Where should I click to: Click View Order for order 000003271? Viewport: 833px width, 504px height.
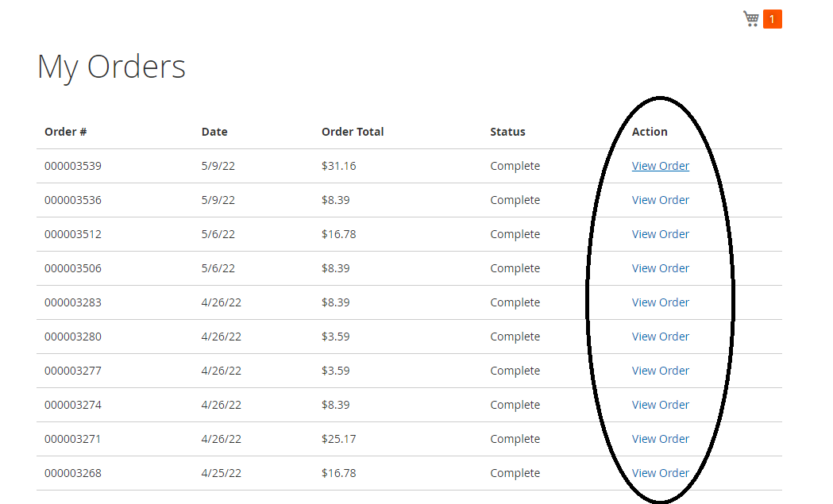tap(660, 439)
